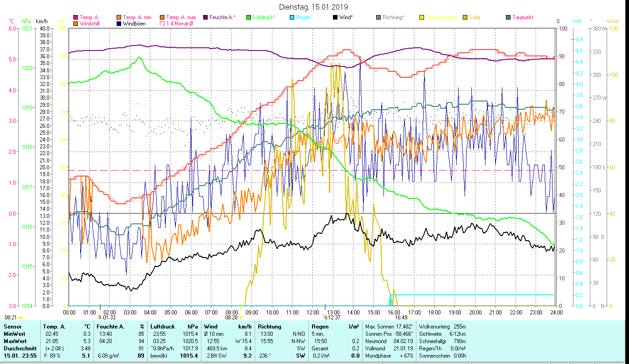Click the 'Sonnen Pos -58,466°' entry
This screenshot has height=364, width=629.
[x=389, y=334]
